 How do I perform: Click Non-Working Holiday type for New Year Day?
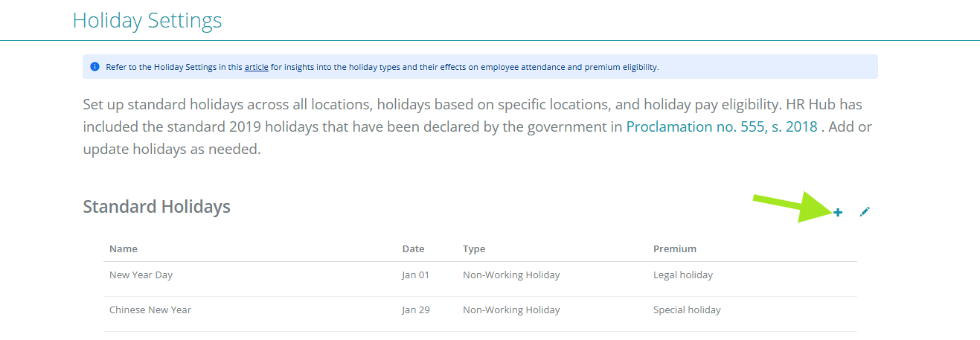point(511,275)
